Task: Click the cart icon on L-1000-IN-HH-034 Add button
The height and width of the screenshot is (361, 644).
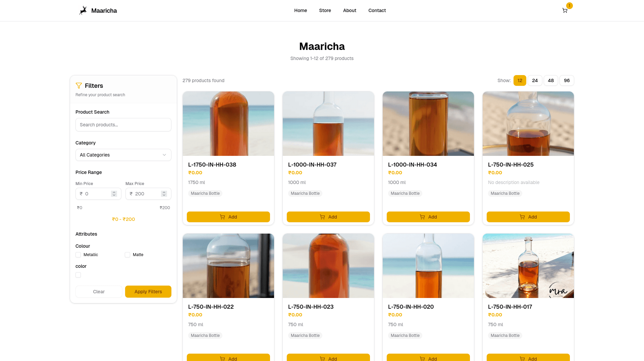Action: tap(423, 217)
